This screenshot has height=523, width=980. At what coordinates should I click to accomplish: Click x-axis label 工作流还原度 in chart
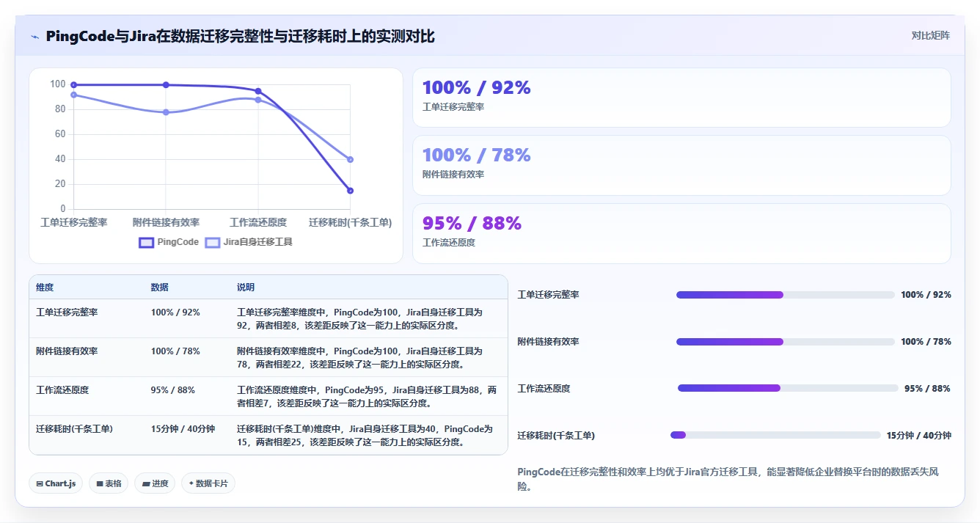coord(258,223)
